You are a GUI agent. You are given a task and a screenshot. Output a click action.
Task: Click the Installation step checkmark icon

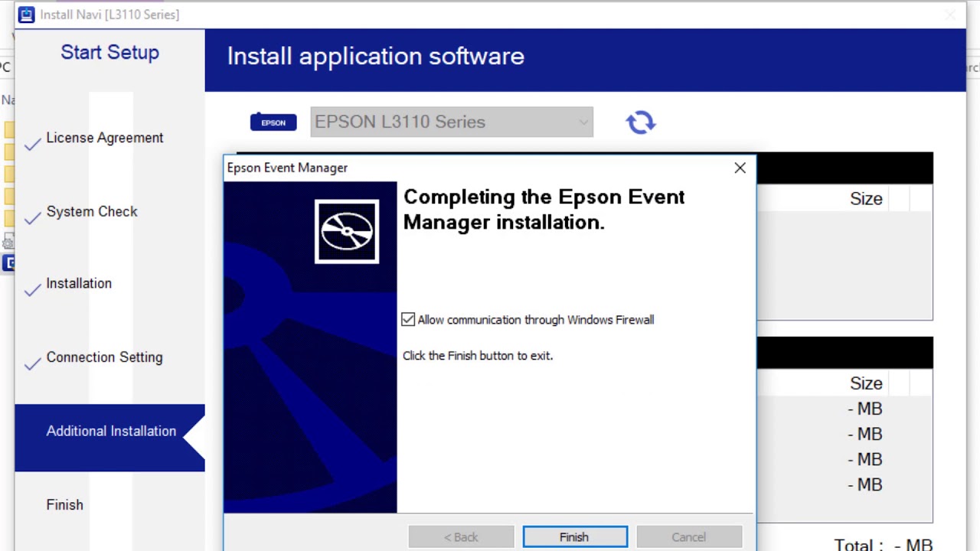[32, 290]
